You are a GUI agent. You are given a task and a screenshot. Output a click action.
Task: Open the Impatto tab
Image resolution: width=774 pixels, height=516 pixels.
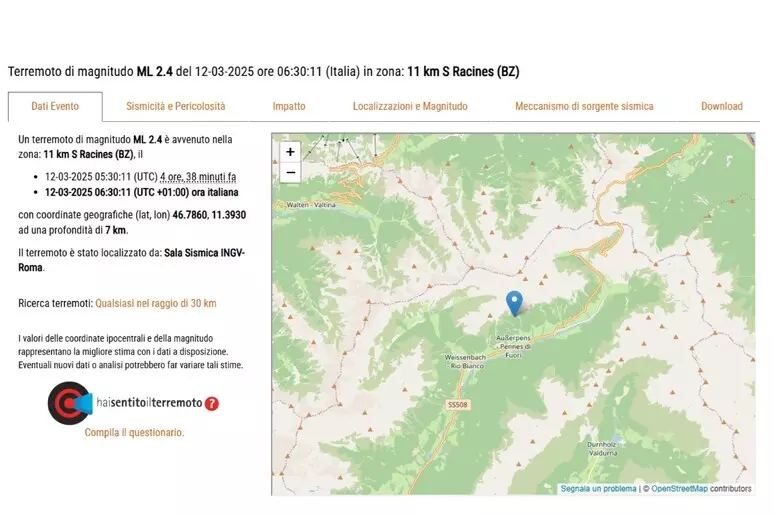point(289,106)
